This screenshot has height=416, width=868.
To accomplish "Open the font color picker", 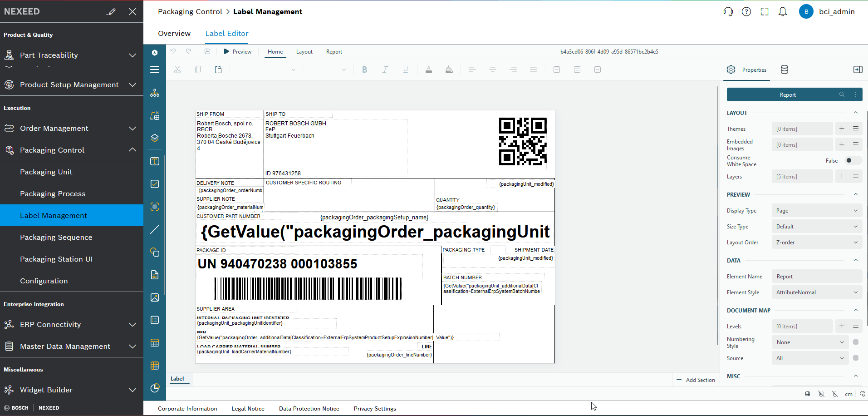I will click(428, 69).
